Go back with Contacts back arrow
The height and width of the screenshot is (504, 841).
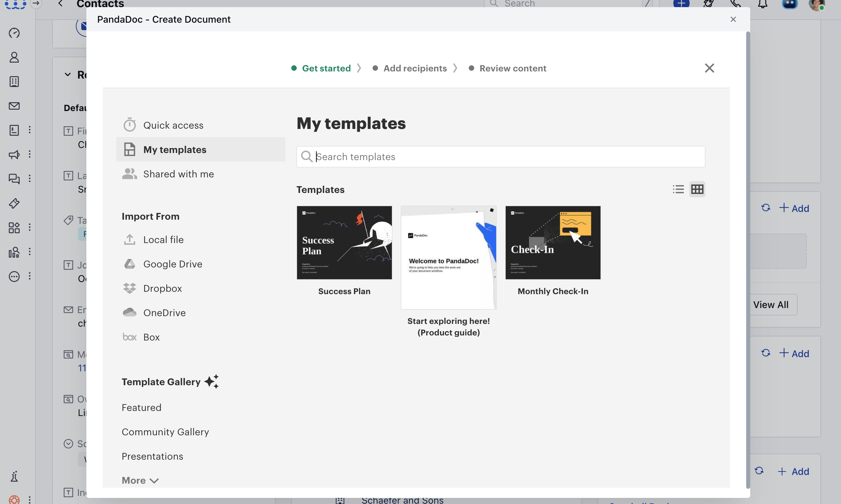[x=60, y=4]
